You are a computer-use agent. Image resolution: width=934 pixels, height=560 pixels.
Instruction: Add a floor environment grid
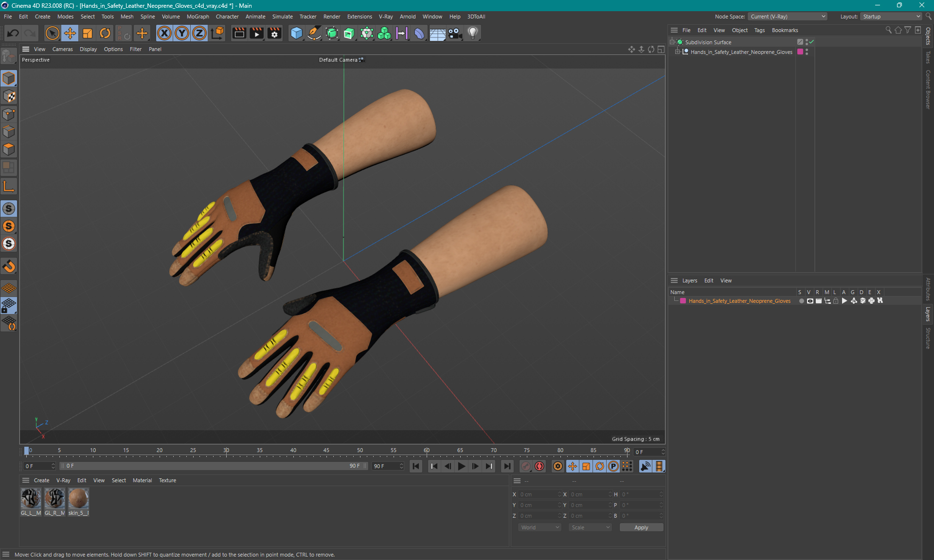tap(437, 33)
